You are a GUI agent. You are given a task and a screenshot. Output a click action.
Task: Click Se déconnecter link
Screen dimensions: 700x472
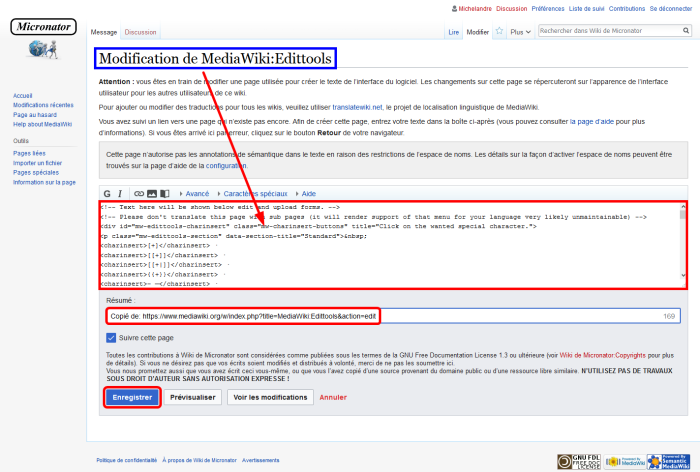(x=671, y=8)
